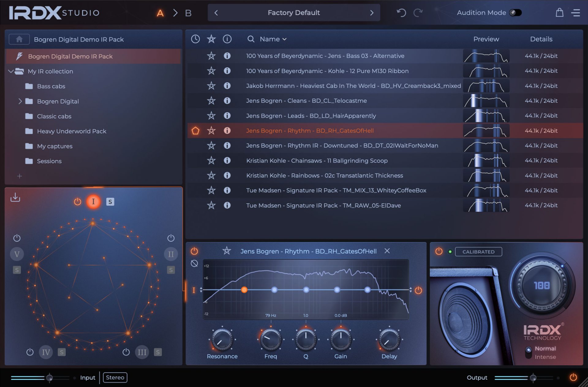
Task: Select state A
Action: point(160,13)
